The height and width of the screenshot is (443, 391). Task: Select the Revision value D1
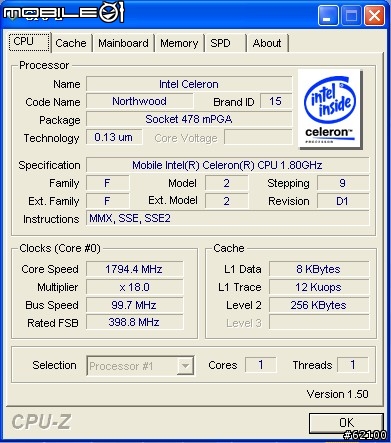click(x=343, y=201)
